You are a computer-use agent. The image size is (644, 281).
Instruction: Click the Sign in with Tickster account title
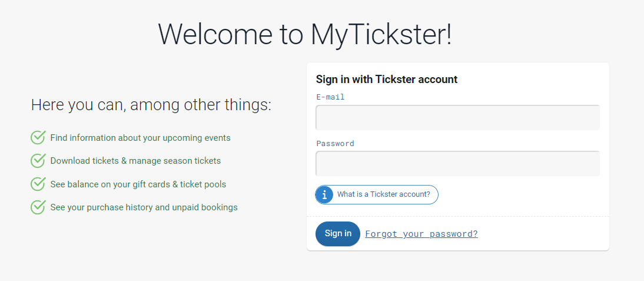coord(387,80)
